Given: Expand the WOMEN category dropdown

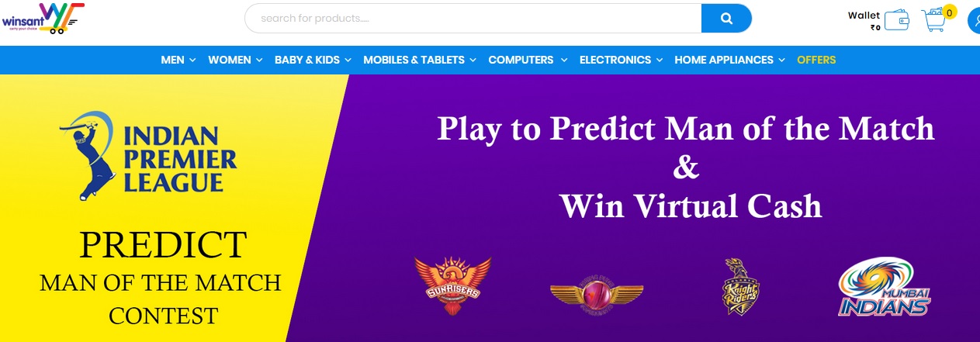Looking at the screenshot, I should tap(235, 60).
